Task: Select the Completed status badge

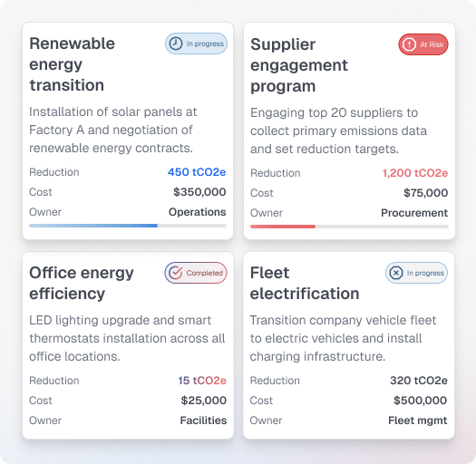Action: pyautogui.click(x=196, y=273)
